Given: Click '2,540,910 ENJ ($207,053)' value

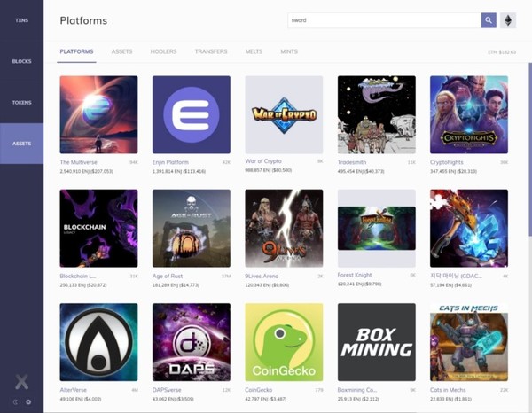Looking at the screenshot, I should pyautogui.click(x=87, y=172).
